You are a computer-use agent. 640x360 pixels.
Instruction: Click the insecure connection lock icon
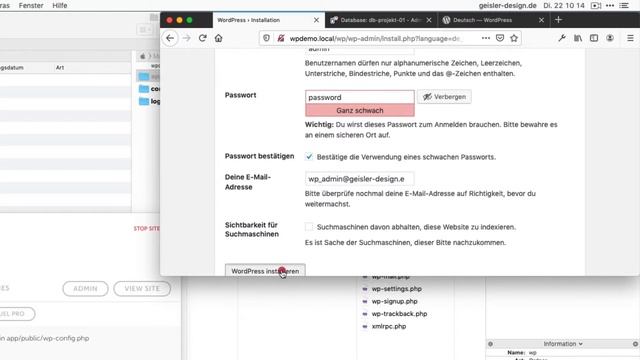coord(280,38)
